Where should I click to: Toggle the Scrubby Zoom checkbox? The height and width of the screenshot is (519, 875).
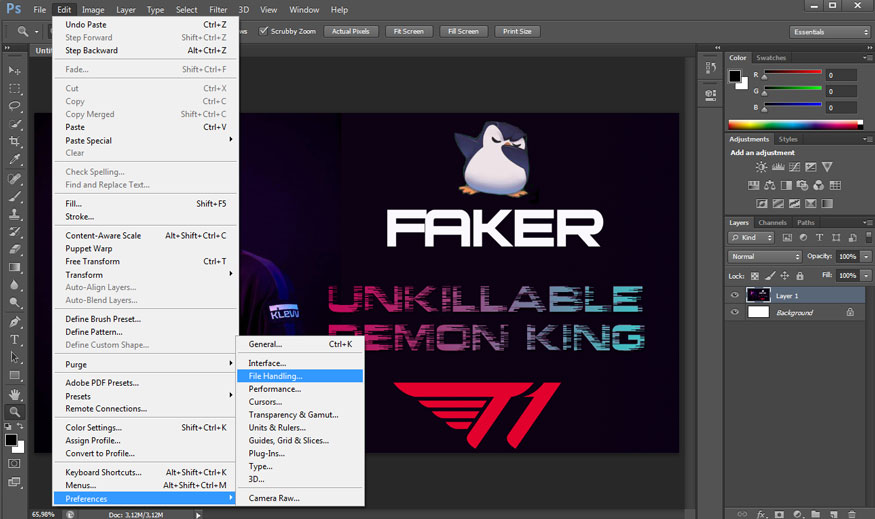pos(263,31)
